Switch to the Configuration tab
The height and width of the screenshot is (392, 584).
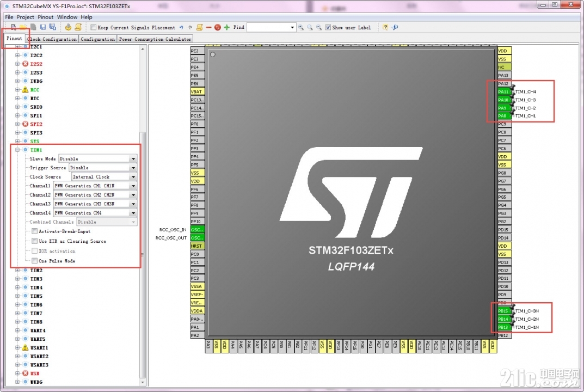tap(97, 39)
